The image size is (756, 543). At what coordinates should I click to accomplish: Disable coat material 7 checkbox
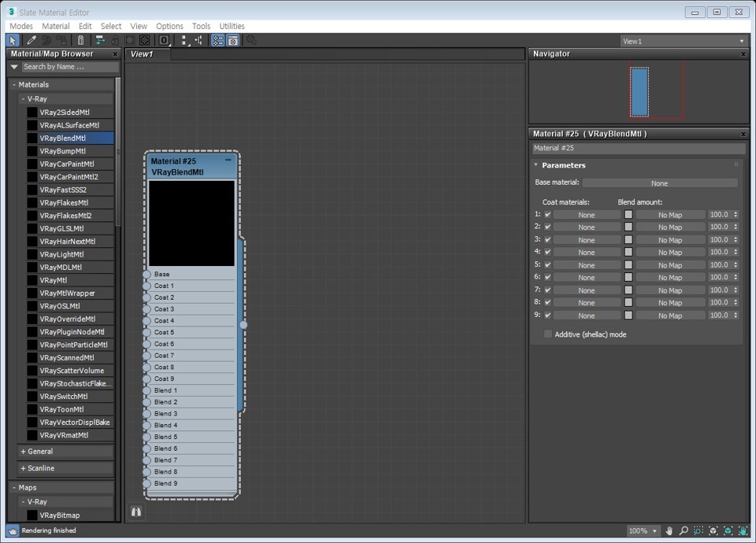pos(548,290)
